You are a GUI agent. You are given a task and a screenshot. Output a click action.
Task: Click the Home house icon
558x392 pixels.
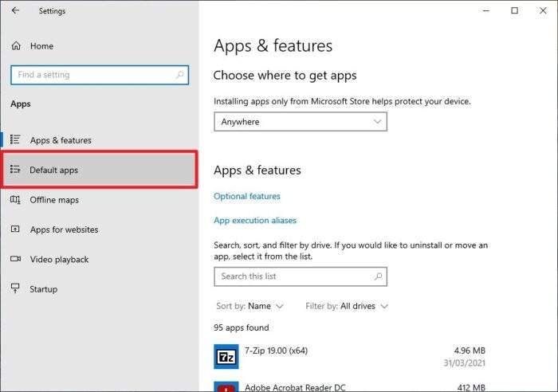(x=16, y=46)
